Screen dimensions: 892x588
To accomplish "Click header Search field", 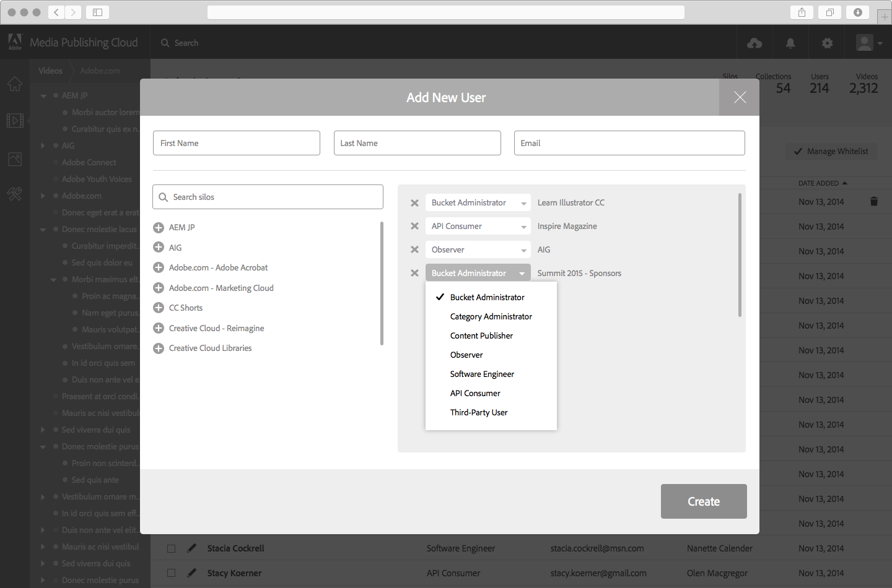I will coord(186,43).
